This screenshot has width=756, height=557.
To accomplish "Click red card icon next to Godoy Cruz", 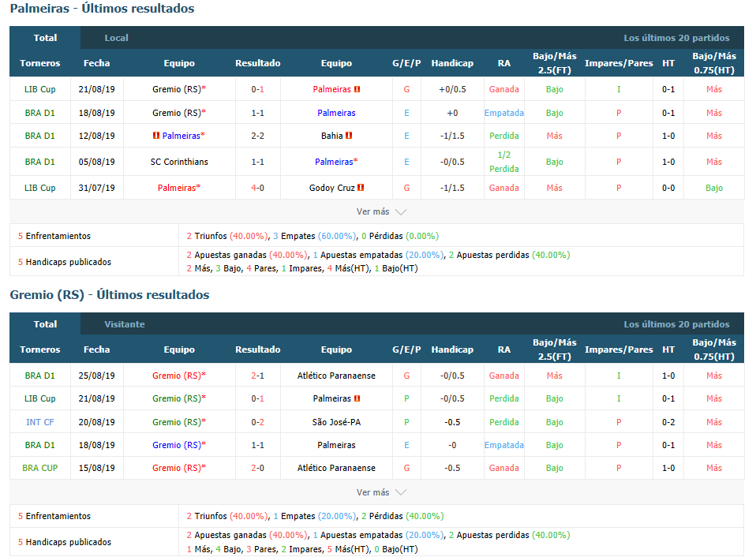I will click(361, 188).
